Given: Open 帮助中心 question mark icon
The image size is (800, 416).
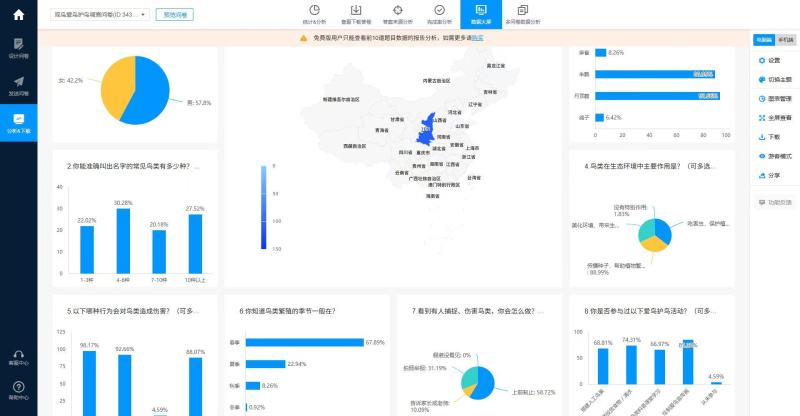Looking at the screenshot, I should (x=18, y=391).
